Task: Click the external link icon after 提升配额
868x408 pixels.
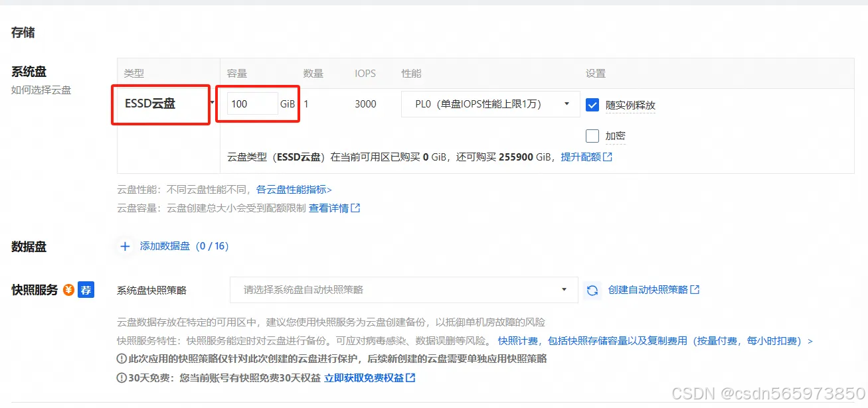Action: [608, 157]
